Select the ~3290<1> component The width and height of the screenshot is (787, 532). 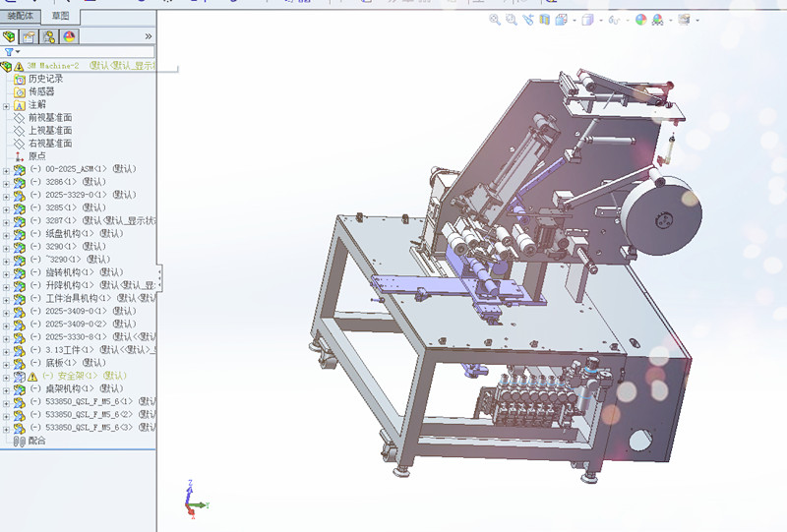[x=70, y=260]
